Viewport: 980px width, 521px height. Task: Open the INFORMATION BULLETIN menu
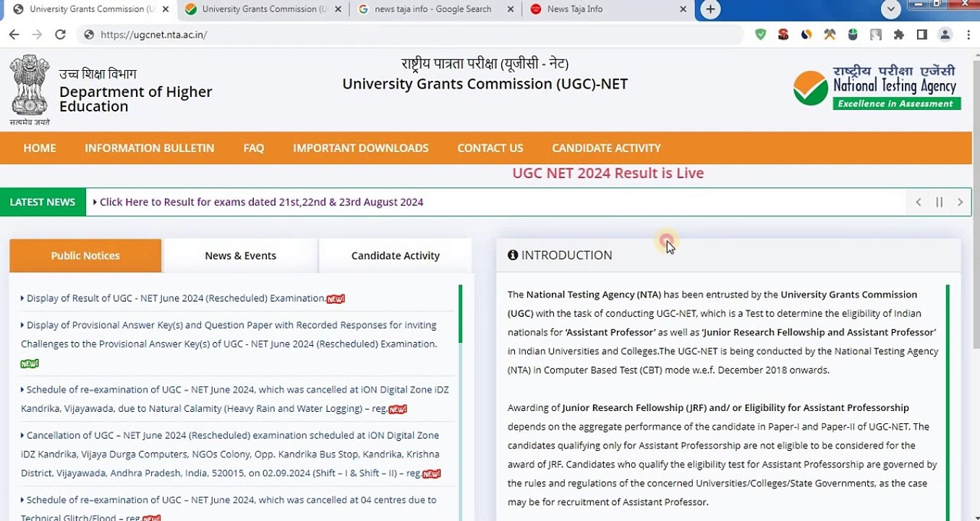point(150,148)
